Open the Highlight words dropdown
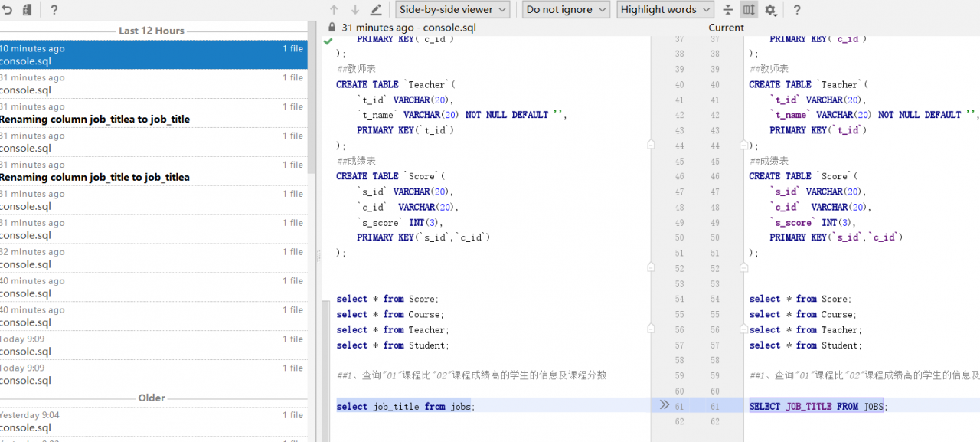Image resolution: width=980 pixels, height=442 pixels. [665, 9]
